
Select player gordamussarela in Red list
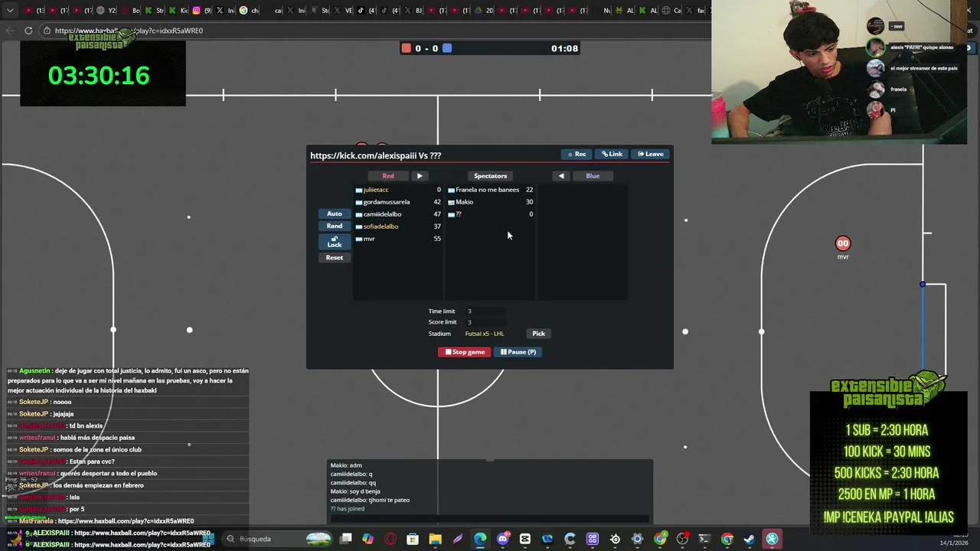coord(398,202)
